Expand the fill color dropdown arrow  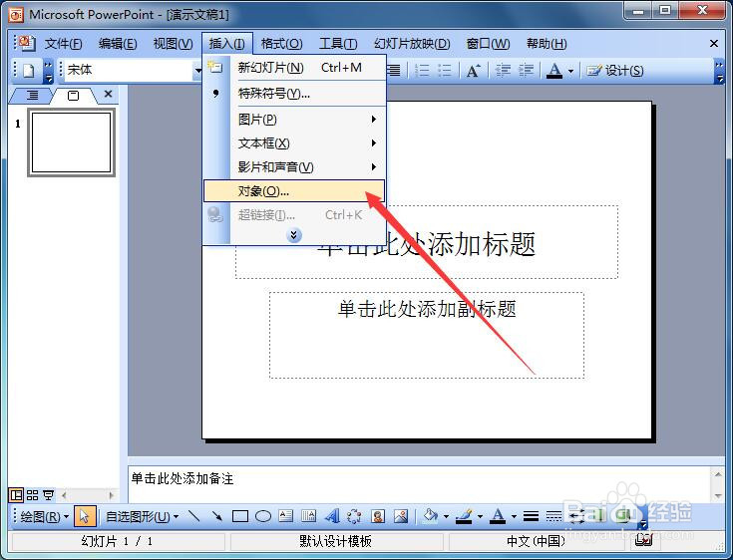click(446, 516)
